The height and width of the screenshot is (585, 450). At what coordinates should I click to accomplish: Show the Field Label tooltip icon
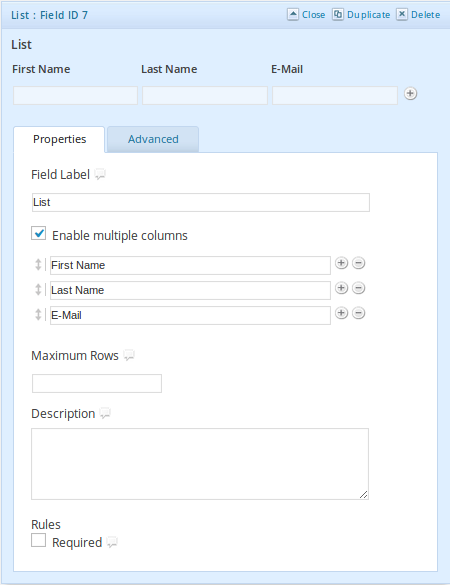click(x=100, y=174)
